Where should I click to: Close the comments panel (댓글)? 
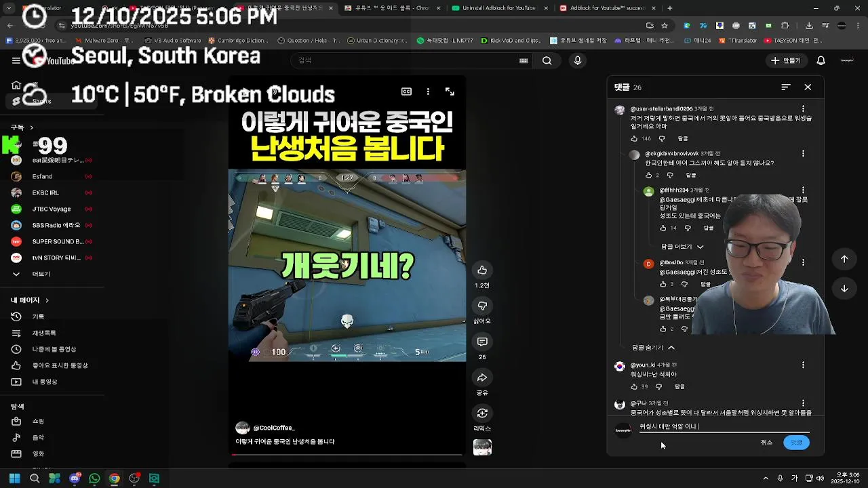(x=808, y=87)
